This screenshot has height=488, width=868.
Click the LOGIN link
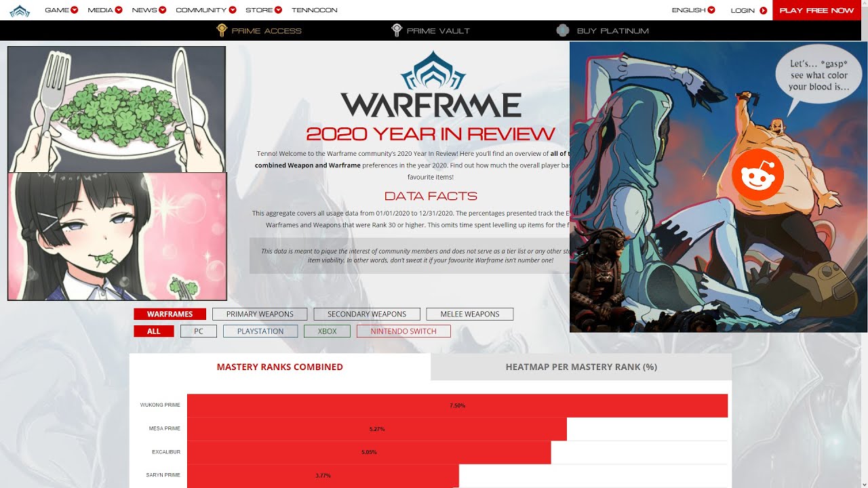(x=743, y=10)
